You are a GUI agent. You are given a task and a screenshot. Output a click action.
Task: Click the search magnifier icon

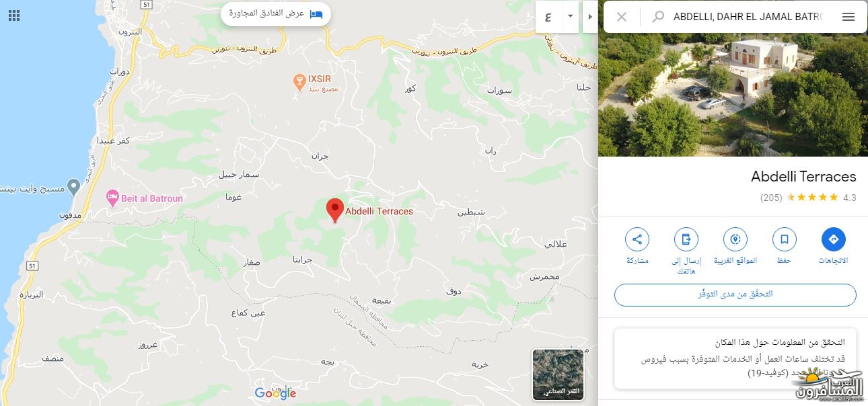(x=658, y=17)
